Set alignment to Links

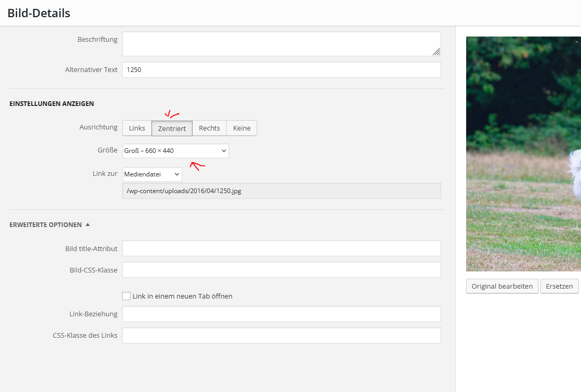pyautogui.click(x=137, y=128)
